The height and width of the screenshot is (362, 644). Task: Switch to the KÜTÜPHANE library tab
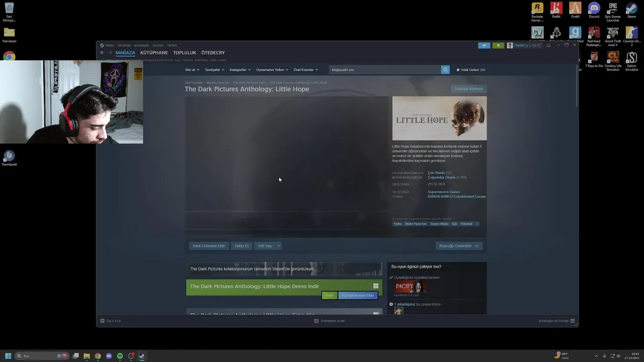154,53
